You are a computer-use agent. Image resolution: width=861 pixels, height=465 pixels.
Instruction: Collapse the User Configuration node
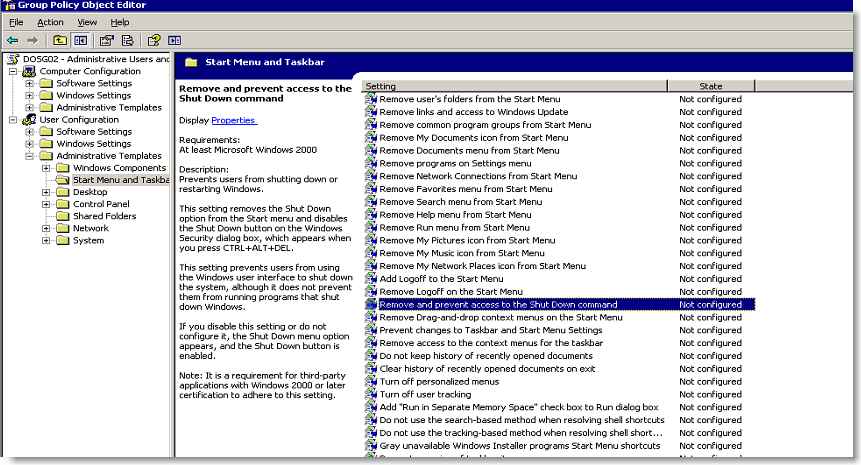point(13,120)
